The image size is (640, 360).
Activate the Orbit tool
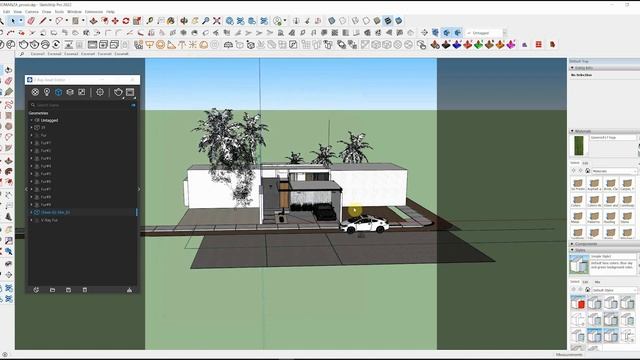[x=184, y=21]
